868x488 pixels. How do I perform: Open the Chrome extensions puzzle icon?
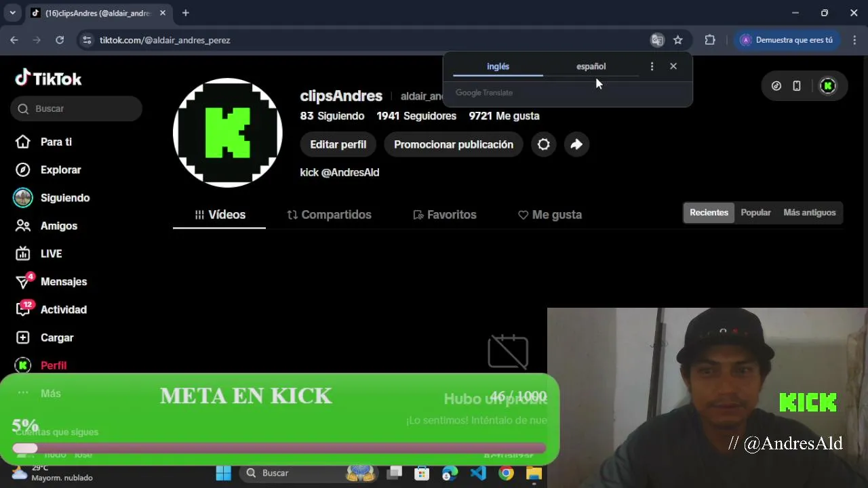710,40
